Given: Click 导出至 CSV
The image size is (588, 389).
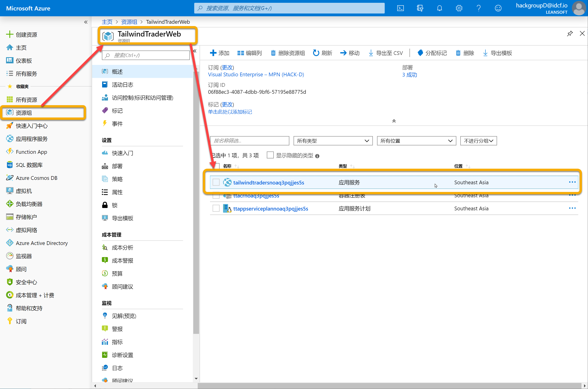Looking at the screenshot, I should (x=386, y=53).
